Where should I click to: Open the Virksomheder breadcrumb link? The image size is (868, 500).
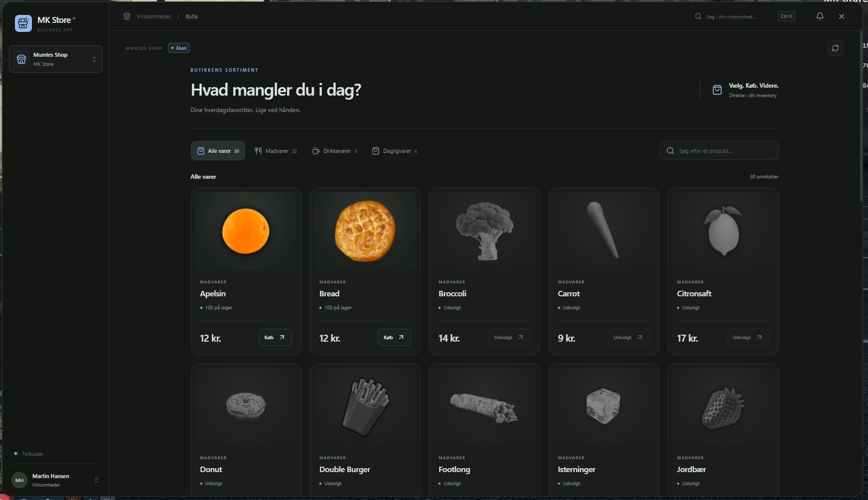click(x=153, y=16)
